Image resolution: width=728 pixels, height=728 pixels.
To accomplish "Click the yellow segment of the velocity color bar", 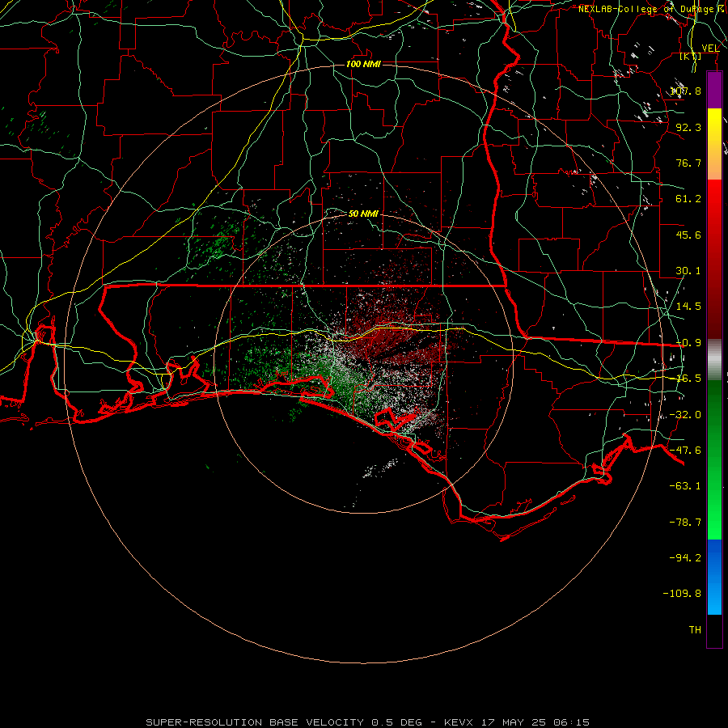I will tap(714, 134).
